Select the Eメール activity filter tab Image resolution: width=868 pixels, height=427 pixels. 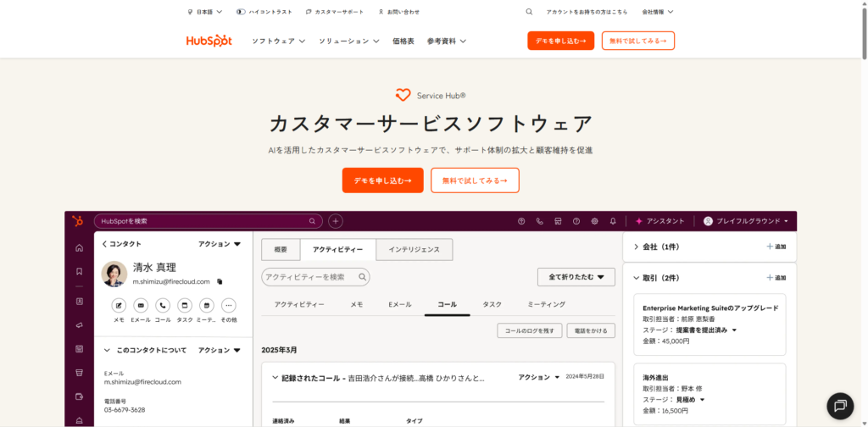(x=400, y=304)
